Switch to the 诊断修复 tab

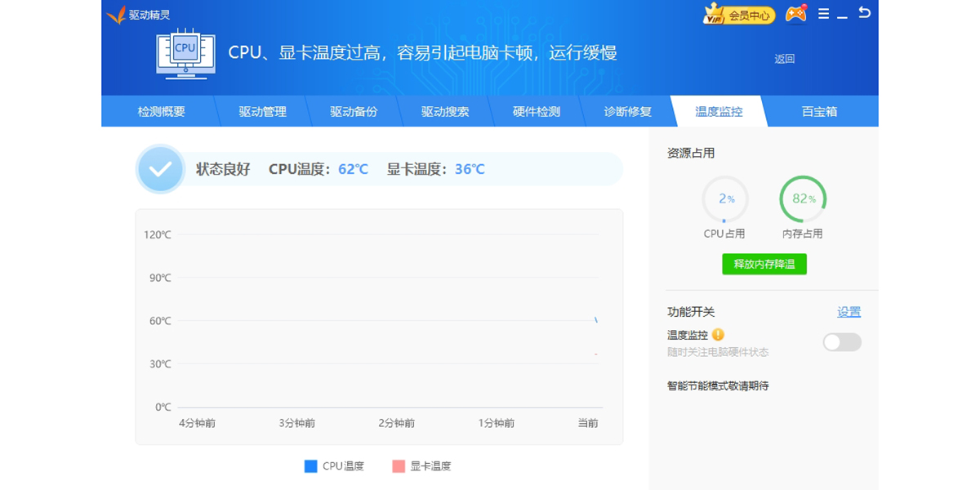point(628,112)
